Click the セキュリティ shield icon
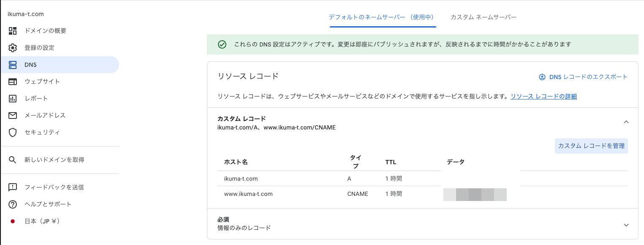This screenshot has width=644, height=245. 12,132
